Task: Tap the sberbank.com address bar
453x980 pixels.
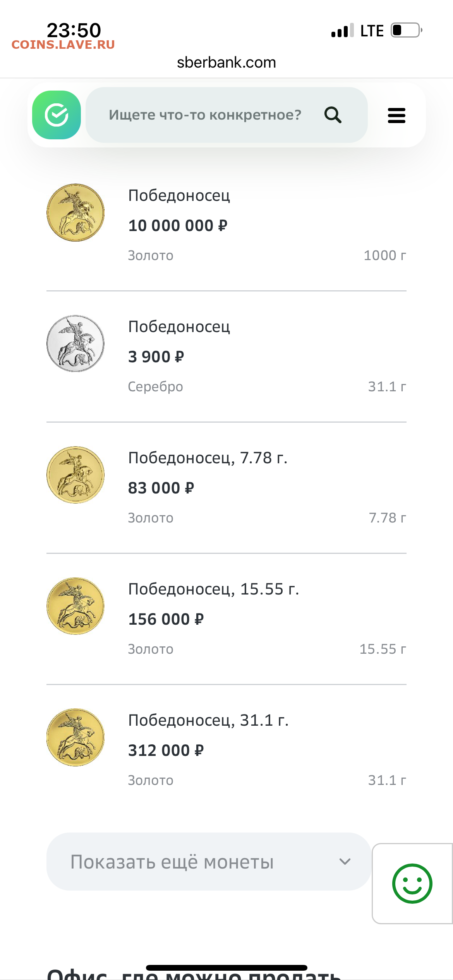Action: [226, 62]
